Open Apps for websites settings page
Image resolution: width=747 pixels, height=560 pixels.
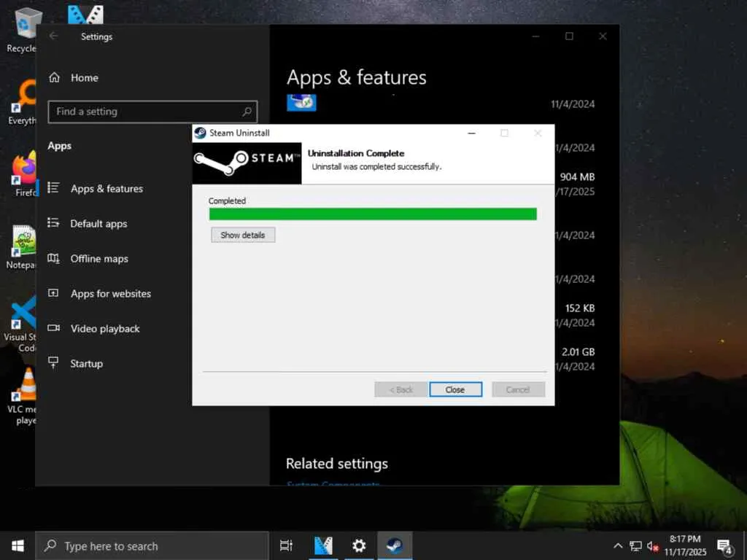(x=111, y=294)
